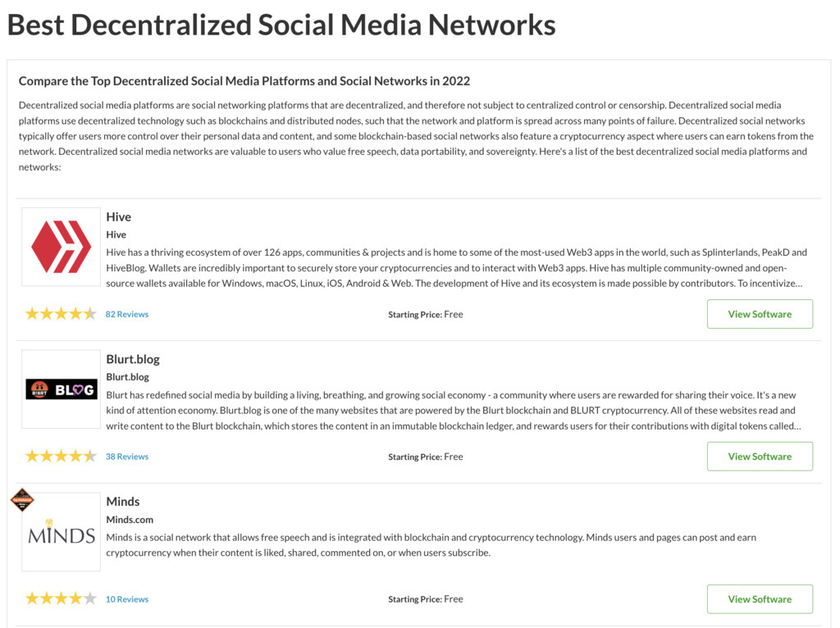Open Minds' 10 Reviews link
Image resolution: width=840 pixels, height=628 pixels.
pyautogui.click(x=127, y=599)
